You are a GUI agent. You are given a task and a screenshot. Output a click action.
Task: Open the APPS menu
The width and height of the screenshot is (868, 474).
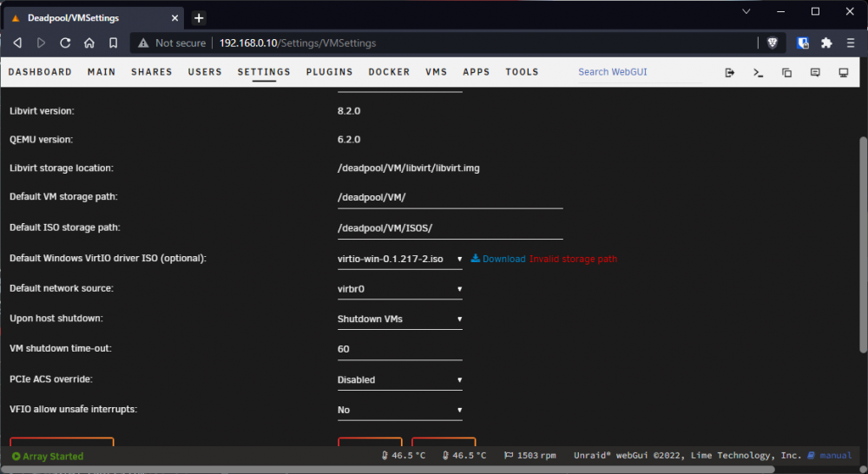pos(476,72)
